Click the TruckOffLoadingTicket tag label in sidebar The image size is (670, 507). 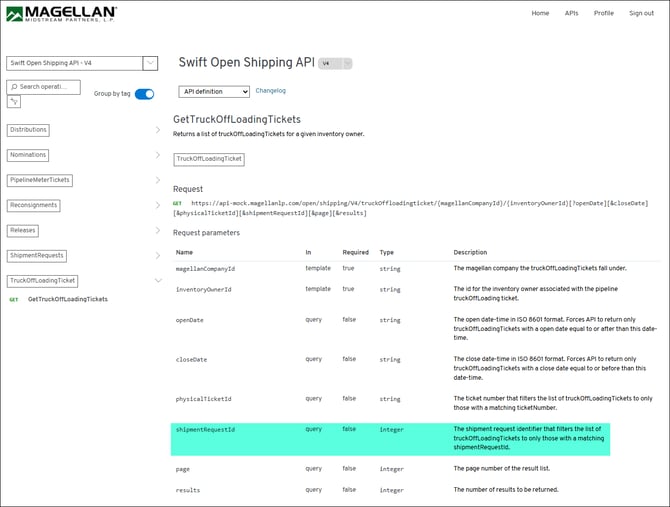pos(42,281)
